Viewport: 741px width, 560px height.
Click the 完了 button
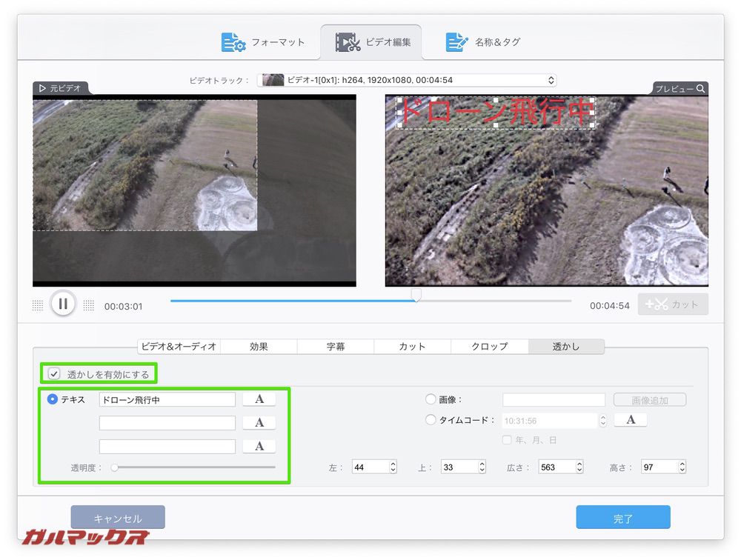(x=623, y=517)
